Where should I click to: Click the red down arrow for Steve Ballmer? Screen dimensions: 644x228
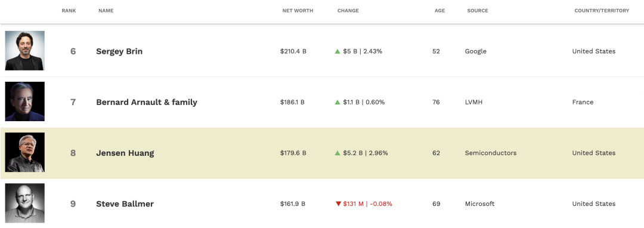pos(338,204)
